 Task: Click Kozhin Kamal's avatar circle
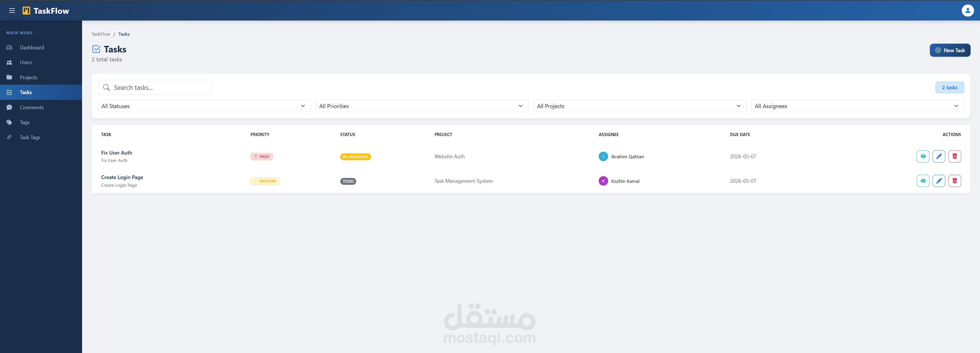click(x=603, y=181)
